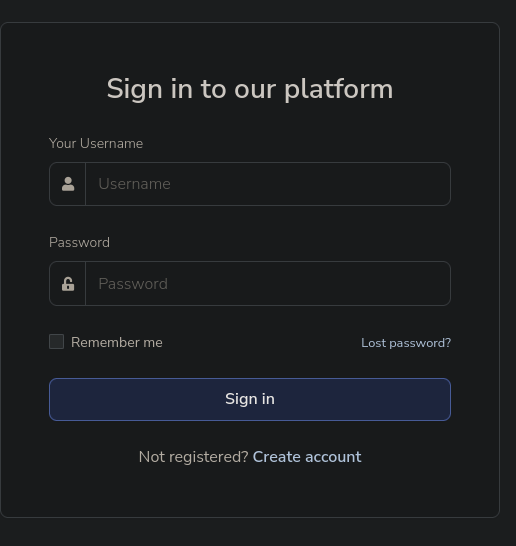The width and height of the screenshot is (516, 546).
Task: Focus the Username input field
Action: (268, 184)
